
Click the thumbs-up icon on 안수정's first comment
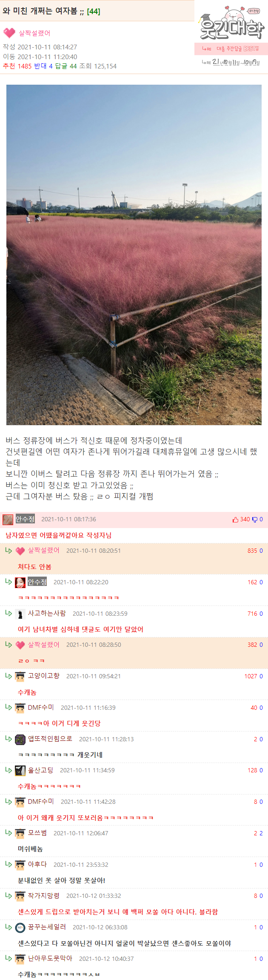pyautogui.click(x=235, y=520)
